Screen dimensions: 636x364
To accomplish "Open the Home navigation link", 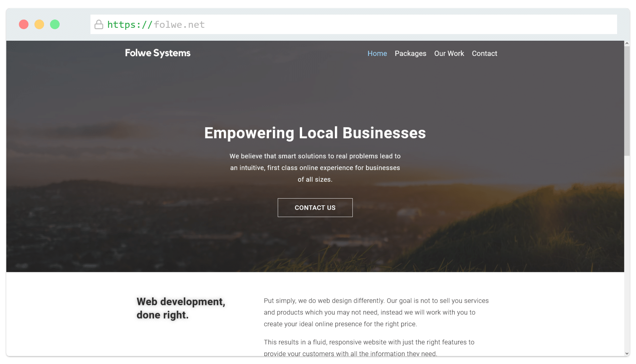I will 377,54.
